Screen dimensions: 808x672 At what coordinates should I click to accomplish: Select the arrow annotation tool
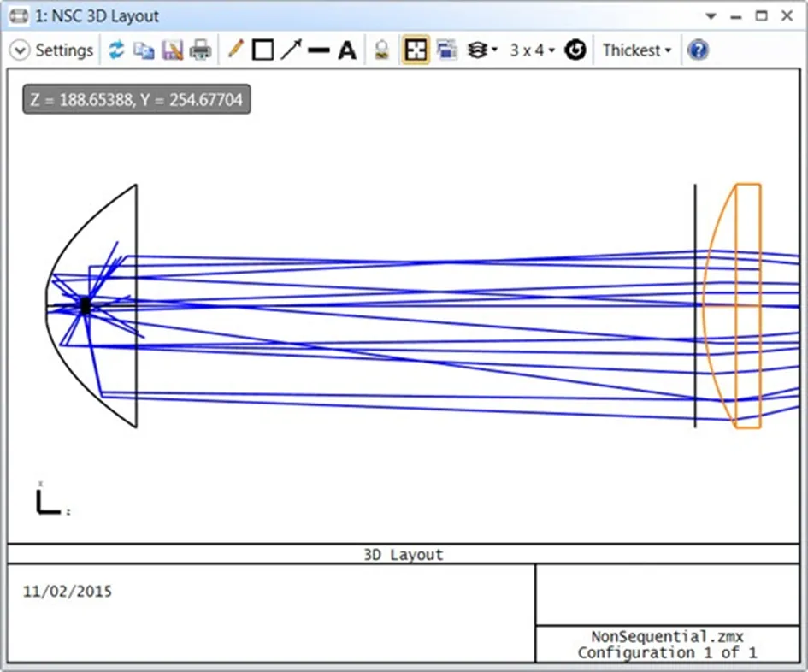tap(292, 50)
